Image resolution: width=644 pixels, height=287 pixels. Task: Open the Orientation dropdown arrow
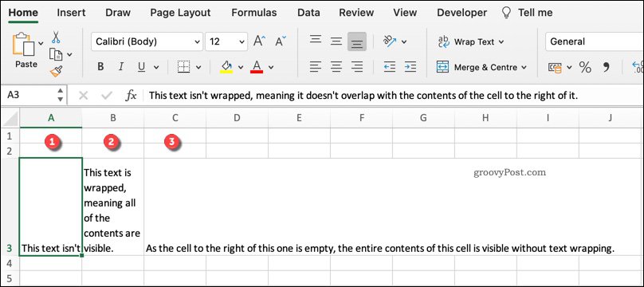tap(404, 42)
